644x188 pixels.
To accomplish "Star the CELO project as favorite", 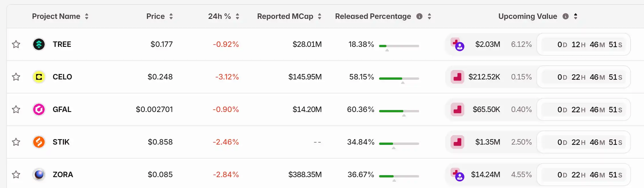I will pyautogui.click(x=16, y=77).
